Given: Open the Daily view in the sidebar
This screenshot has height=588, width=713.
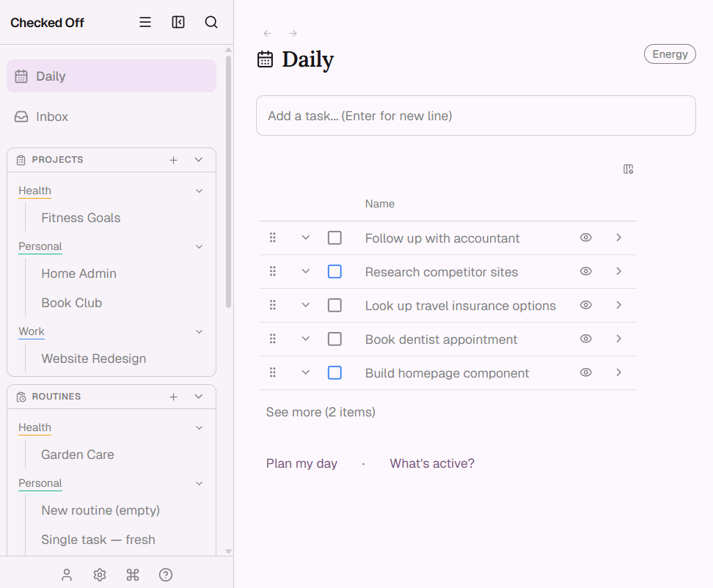Looking at the screenshot, I should point(111,76).
